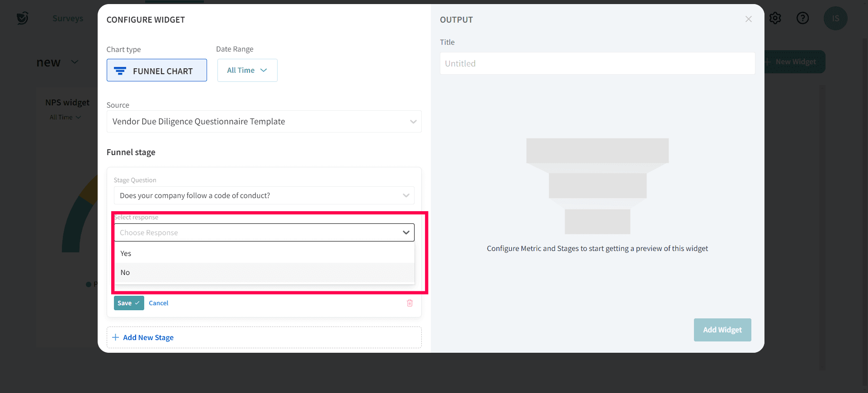The height and width of the screenshot is (393, 868).
Task: Save the funnel stage
Action: coord(128,303)
